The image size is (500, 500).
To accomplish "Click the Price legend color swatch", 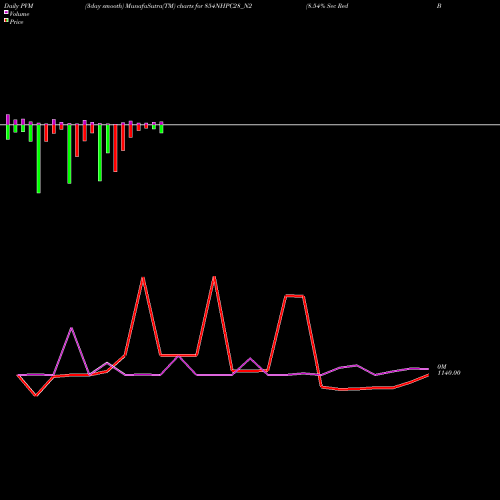I will pos(6,20).
